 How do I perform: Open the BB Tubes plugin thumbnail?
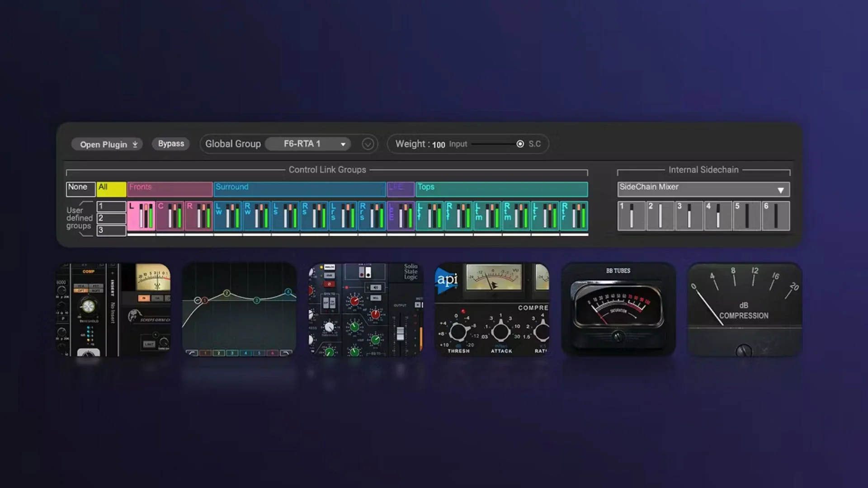coord(618,310)
